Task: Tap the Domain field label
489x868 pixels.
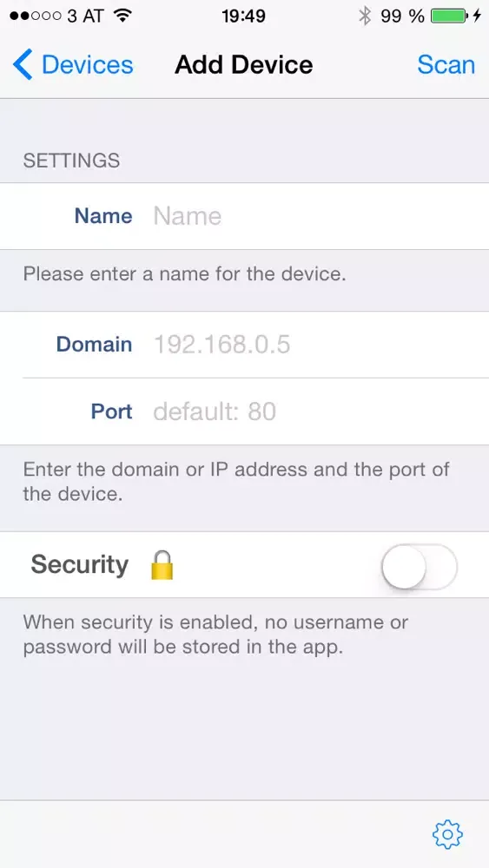Action: tap(94, 345)
